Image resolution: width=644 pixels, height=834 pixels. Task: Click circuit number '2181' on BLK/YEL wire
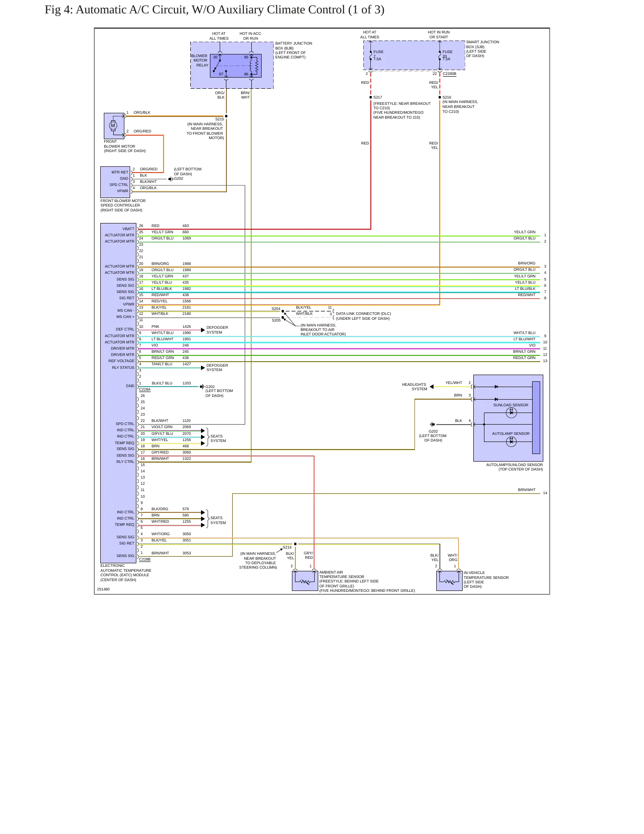click(x=186, y=307)
